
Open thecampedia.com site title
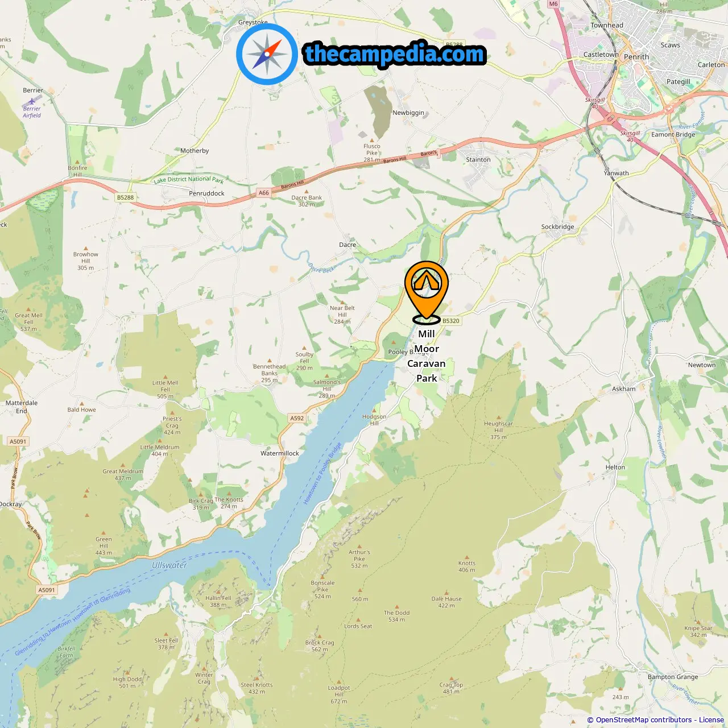point(395,54)
